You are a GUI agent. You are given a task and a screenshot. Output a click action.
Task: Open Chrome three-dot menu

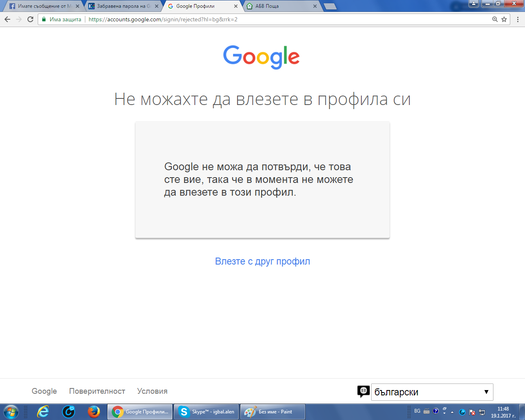[518, 19]
